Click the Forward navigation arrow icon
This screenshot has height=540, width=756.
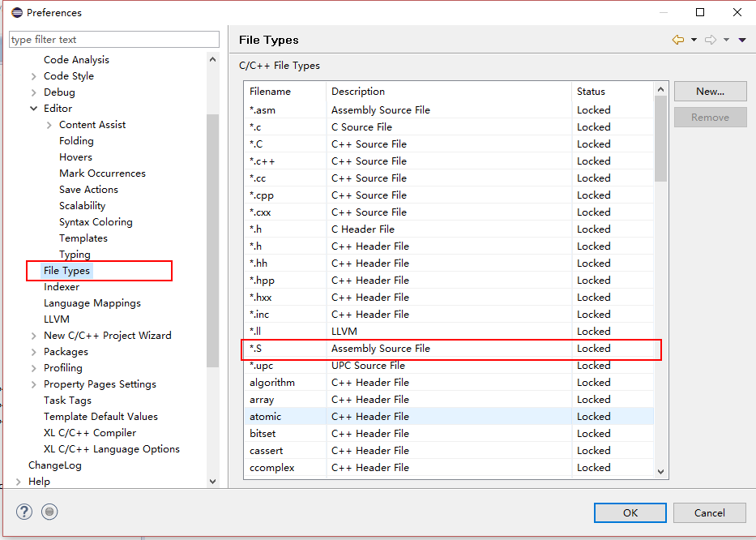point(711,40)
